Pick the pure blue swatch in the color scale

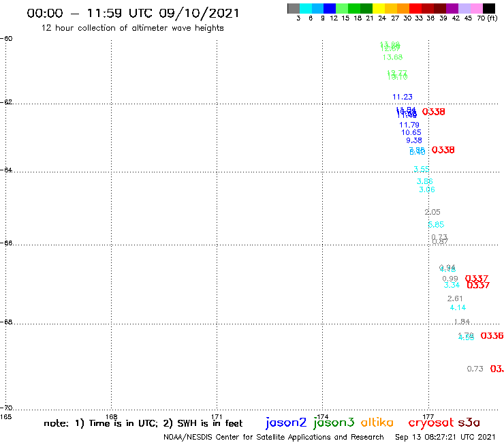(330, 8)
